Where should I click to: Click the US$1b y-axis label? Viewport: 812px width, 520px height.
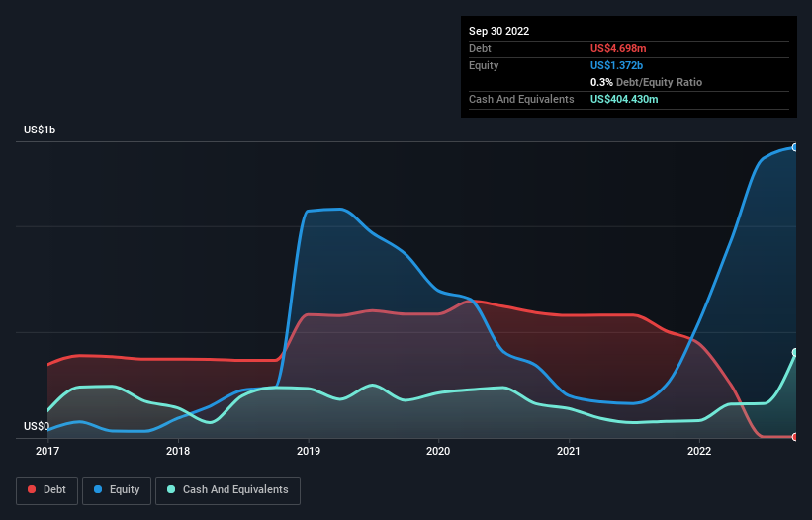tap(40, 130)
